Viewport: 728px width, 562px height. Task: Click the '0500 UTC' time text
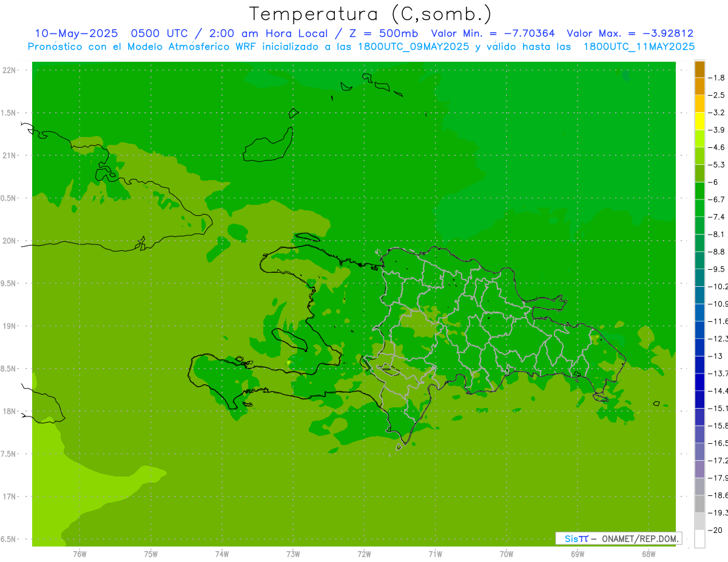[160, 33]
